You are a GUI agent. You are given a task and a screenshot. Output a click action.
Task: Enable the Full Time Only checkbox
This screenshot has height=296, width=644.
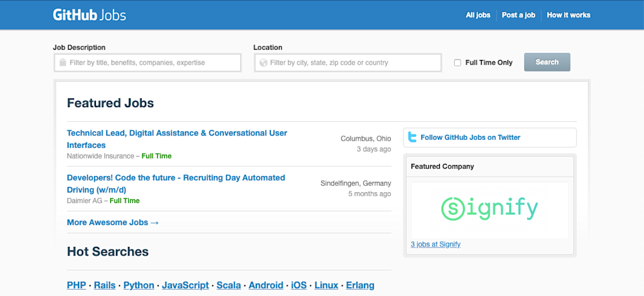(457, 63)
